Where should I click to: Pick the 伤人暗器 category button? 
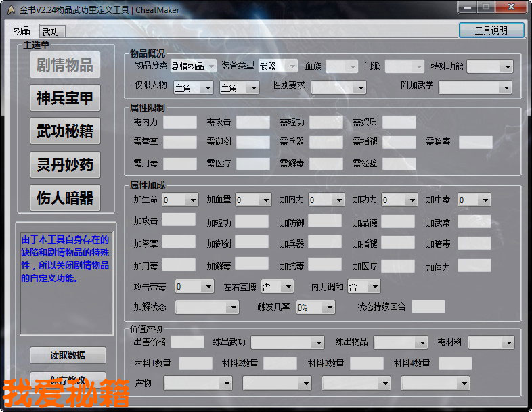[65, 198]
